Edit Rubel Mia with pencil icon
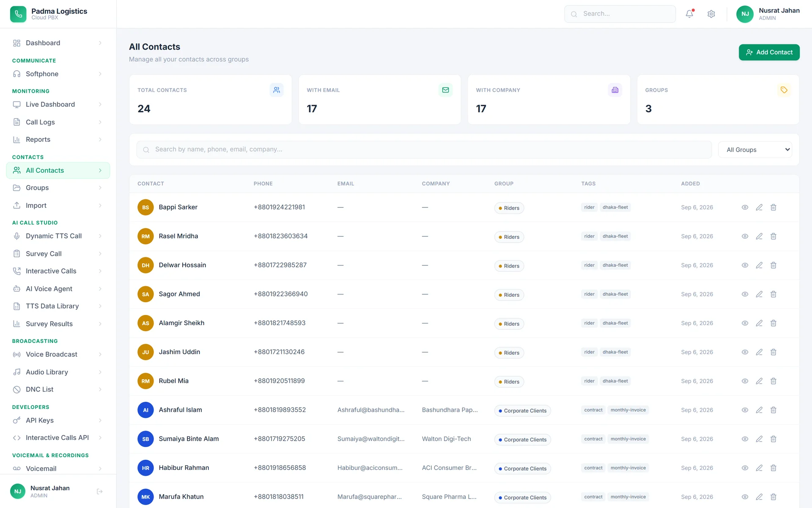This screenshot has height=508, width=812. [x=759, y=381]
